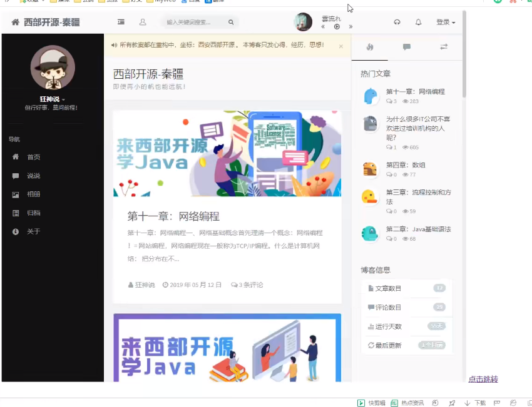The image size is (532, 407).
Task: Click the music player album thumbnail
Action: pos(303,22)
